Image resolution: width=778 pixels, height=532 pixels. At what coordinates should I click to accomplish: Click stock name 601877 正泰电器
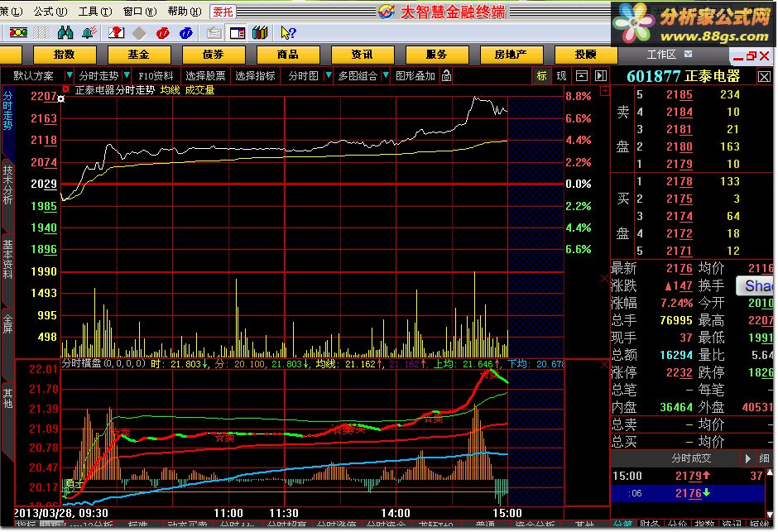click(683, 76)
